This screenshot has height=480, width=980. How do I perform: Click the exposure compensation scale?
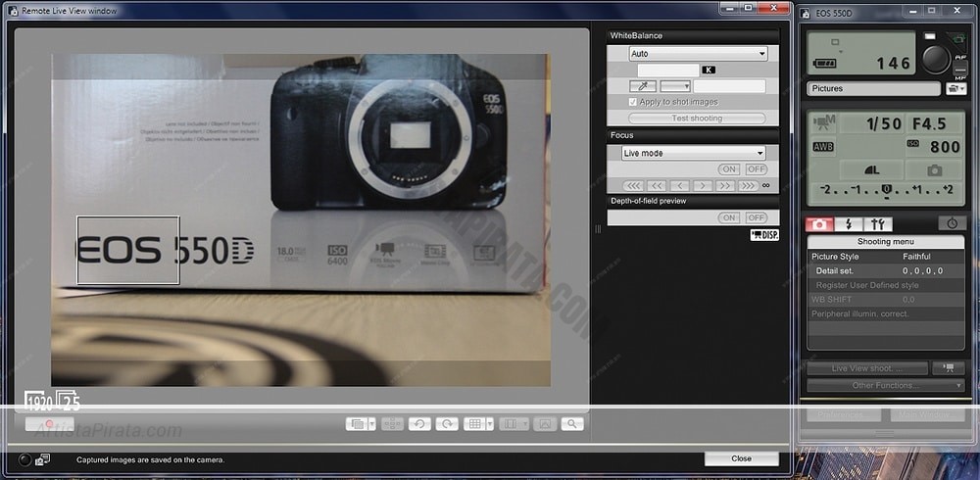click(886, 191)
